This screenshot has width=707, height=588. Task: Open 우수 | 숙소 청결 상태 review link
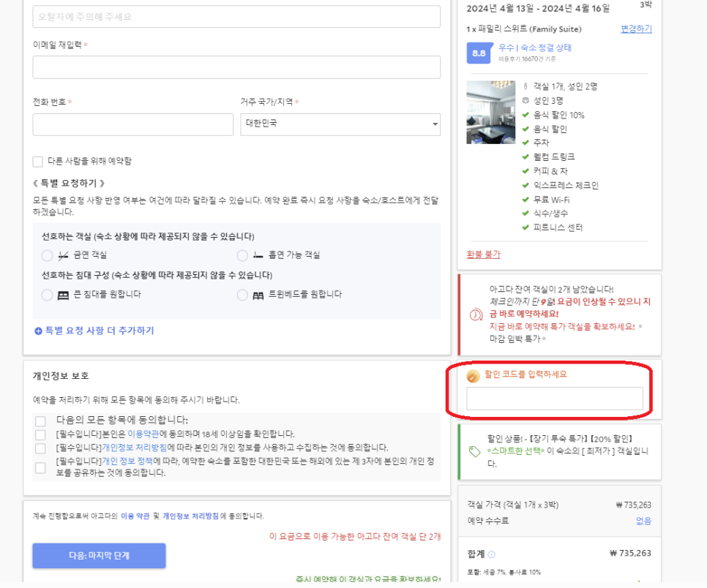click(535, 48)
